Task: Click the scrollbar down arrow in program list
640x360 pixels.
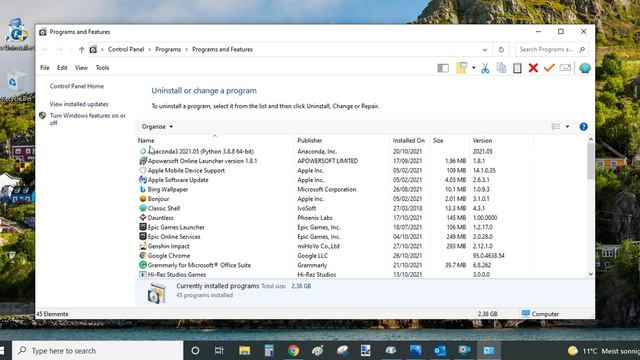Action: [590, 274]
